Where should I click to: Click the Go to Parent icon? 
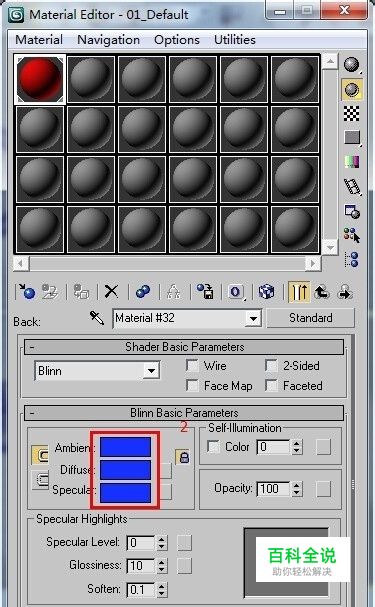tap(322, 291)
